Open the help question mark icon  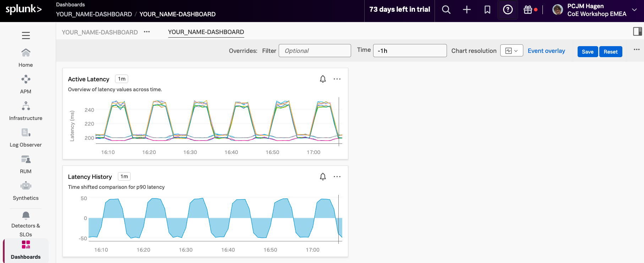point(508,10)
